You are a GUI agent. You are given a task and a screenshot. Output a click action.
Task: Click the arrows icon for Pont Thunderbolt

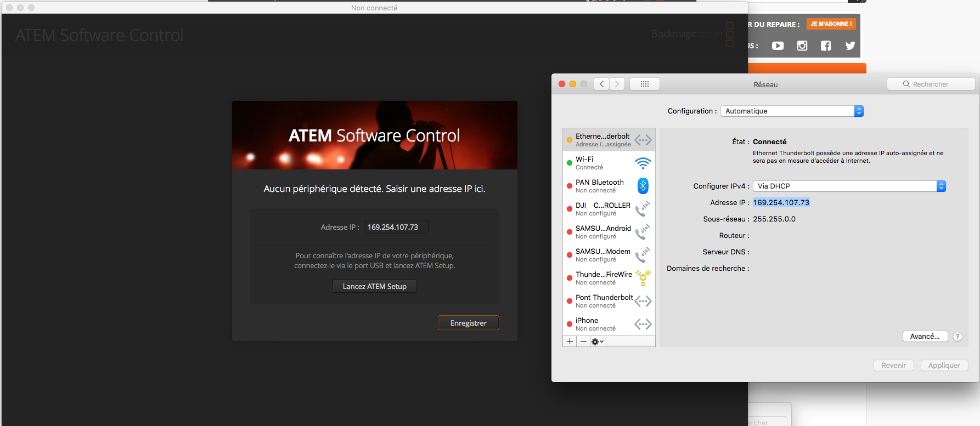click(643, 301)
